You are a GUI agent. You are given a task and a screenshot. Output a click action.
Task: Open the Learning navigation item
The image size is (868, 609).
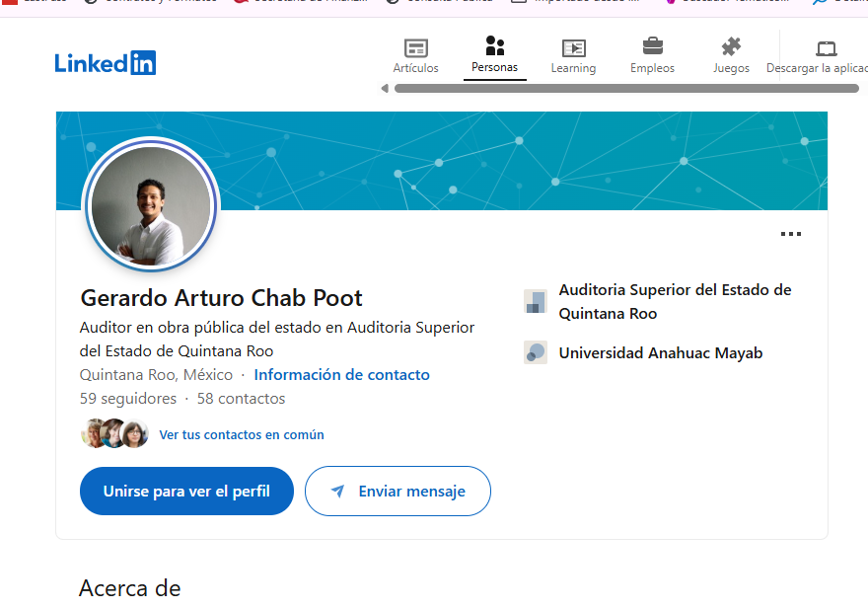tap(573, 56)
